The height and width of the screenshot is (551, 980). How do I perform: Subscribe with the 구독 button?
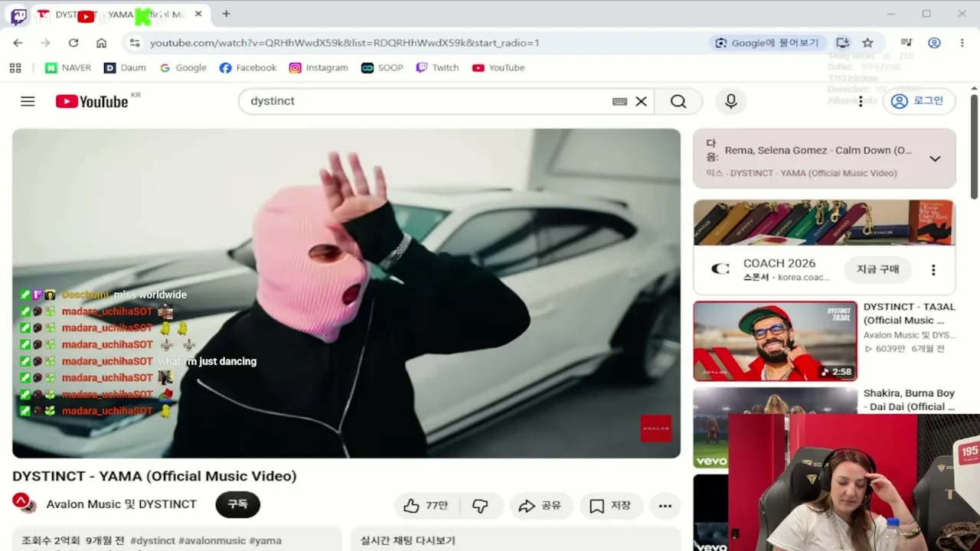pos(237,505)
